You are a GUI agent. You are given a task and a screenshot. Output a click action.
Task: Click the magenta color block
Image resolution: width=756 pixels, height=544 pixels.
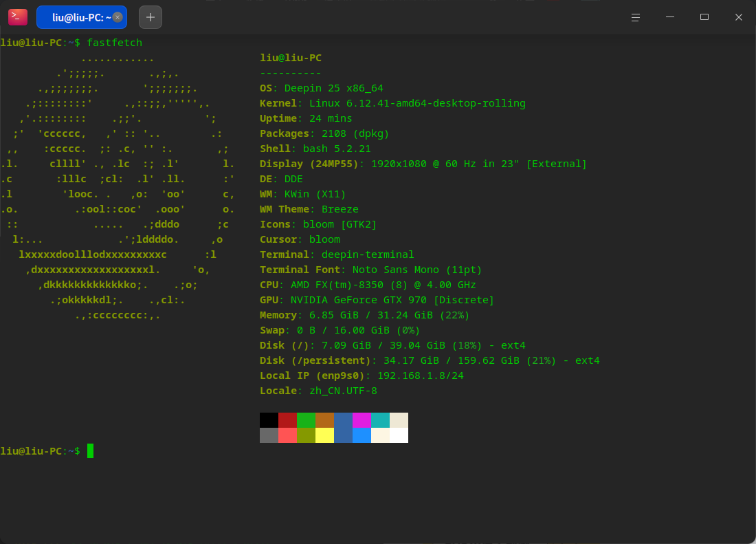point(362,420)
